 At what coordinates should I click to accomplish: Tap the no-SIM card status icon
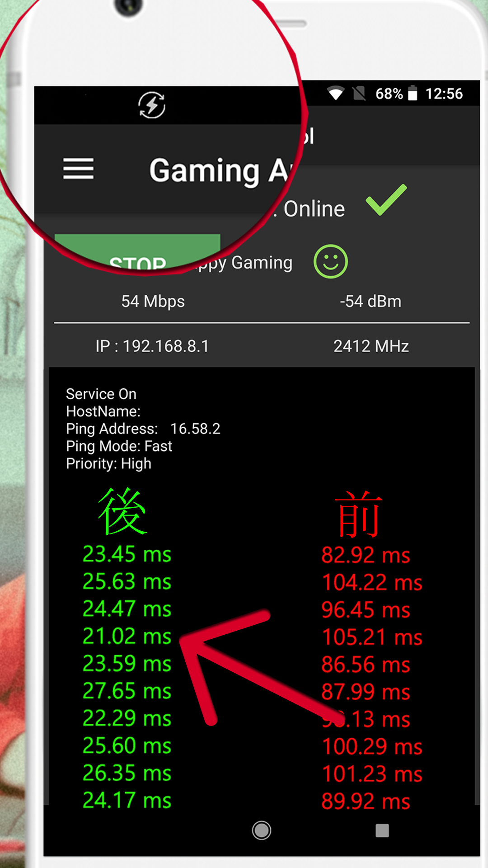pyautogui.click(x=359, y=93)
